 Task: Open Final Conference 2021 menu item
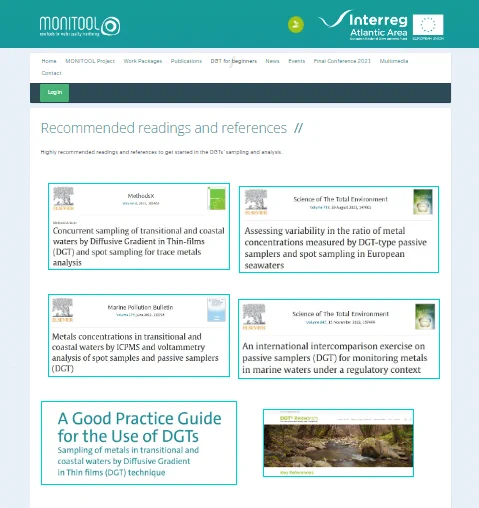coord(342,61)
